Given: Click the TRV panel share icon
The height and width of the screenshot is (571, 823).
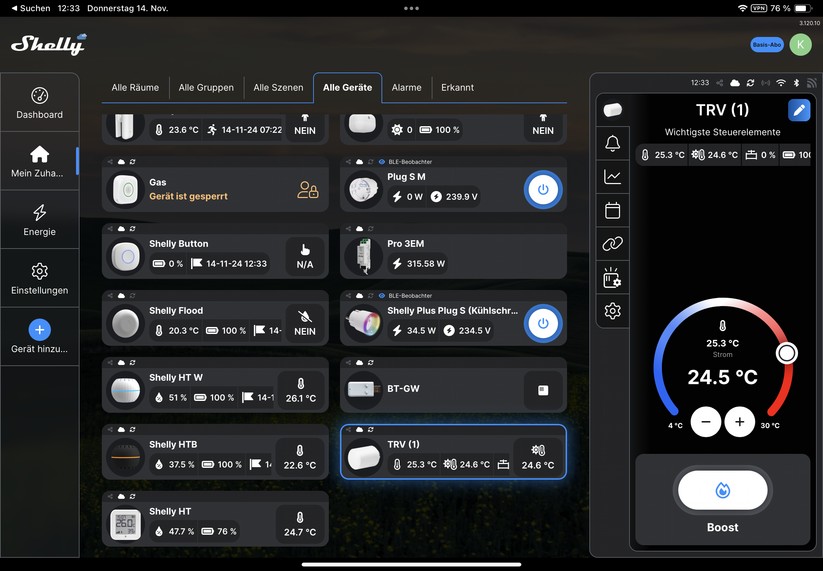Looking at the screenshot, I should pyautogui.click(x=720, y=83).
